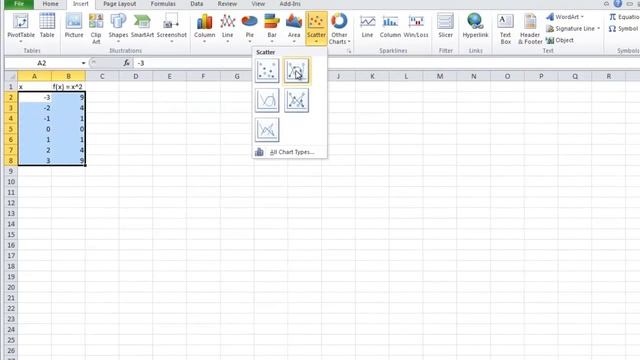640x360 pixels.
Task: Select row 15 header
Action: tap(11, 235)
